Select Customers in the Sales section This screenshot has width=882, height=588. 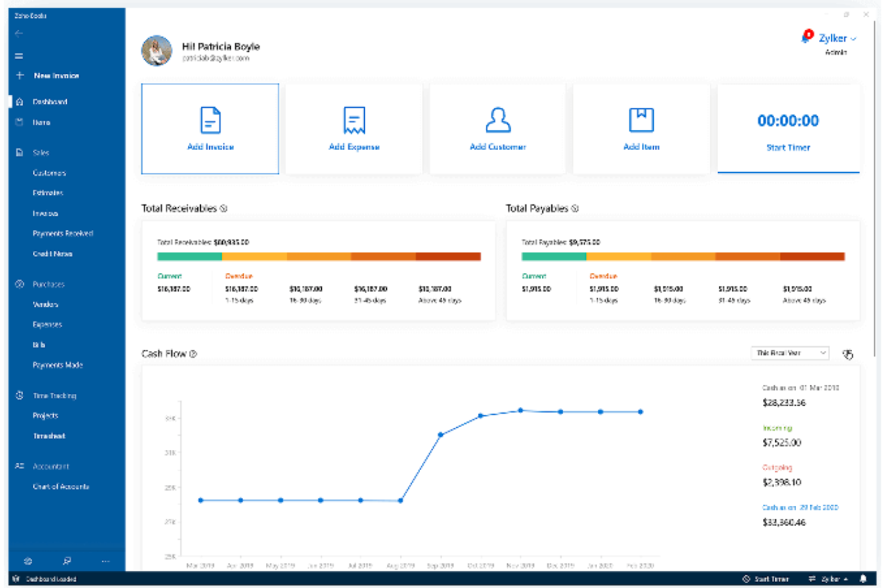tap(49, 173)
